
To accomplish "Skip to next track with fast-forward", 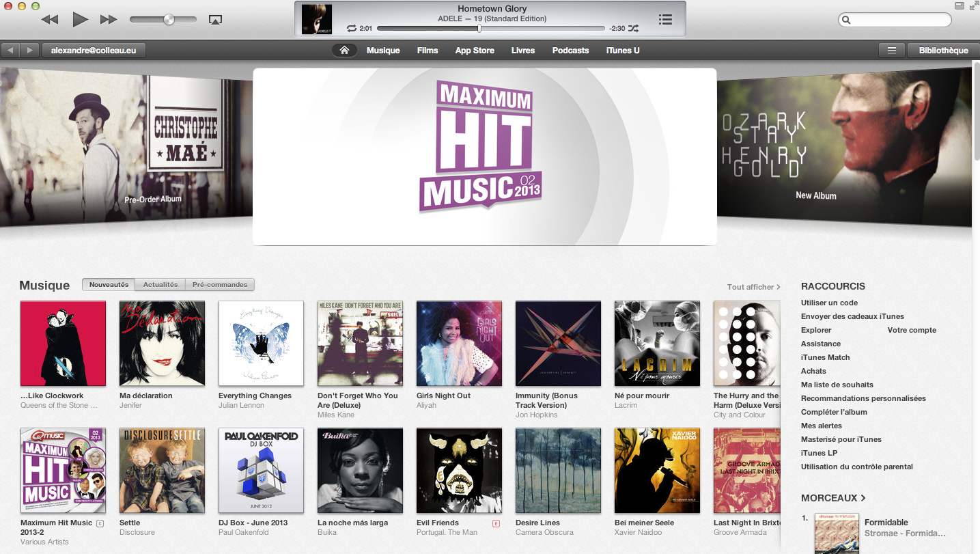I will [109, 20].
